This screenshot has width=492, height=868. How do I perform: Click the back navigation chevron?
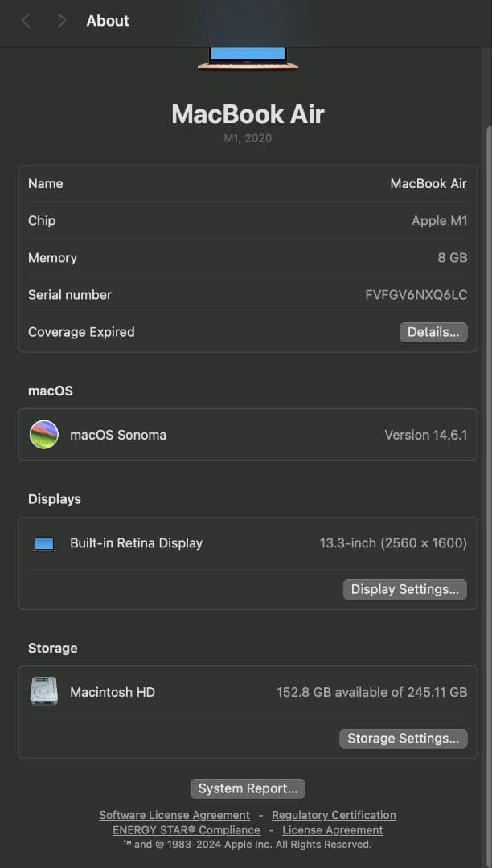coord(25,20)
